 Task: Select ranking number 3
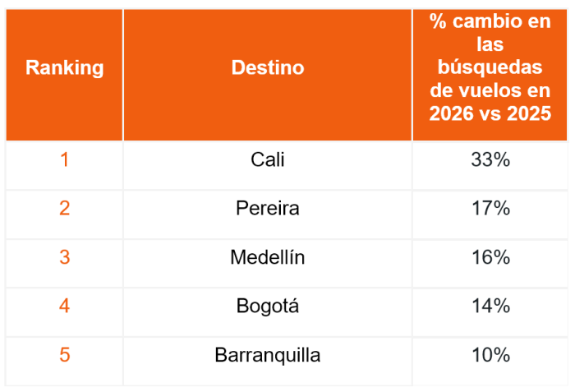point(64,257)
